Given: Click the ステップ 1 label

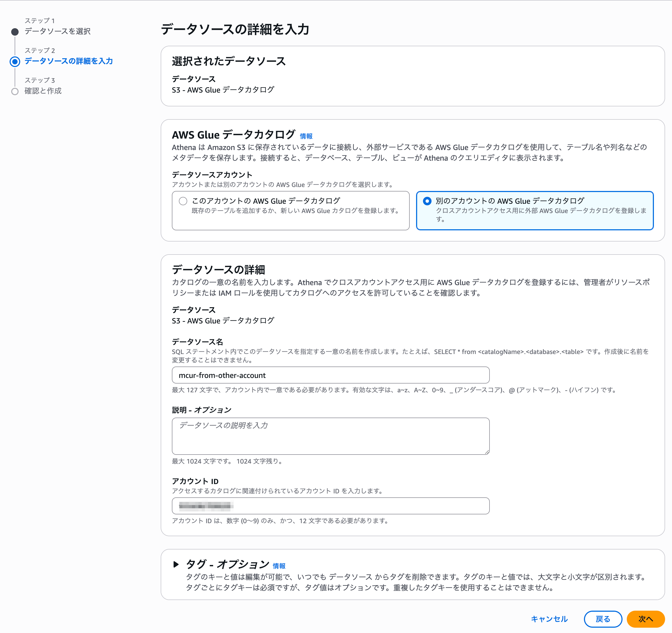Looking at the screenshot, I should tap(40, 21).
